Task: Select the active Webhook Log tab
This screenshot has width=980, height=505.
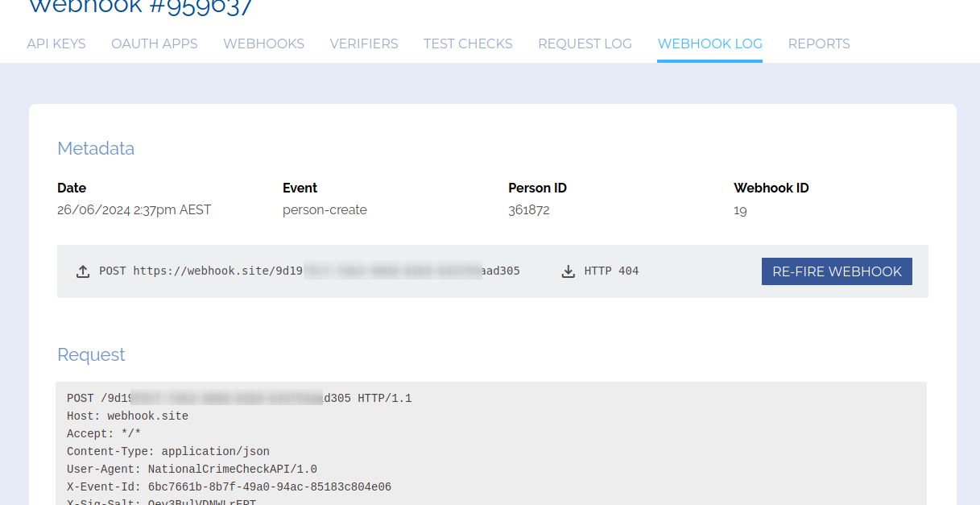Action: pos(709,43)
